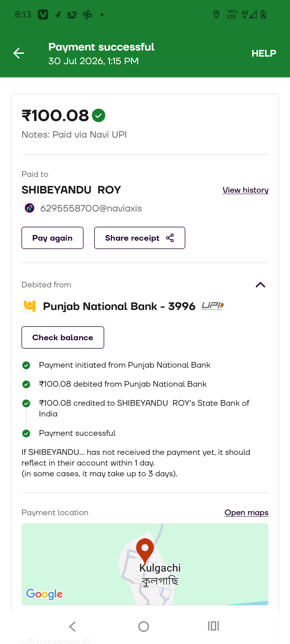Tap the UPI logo beside bank name
Viewport: 290px width, 644px height.
[x=213, y=306]
